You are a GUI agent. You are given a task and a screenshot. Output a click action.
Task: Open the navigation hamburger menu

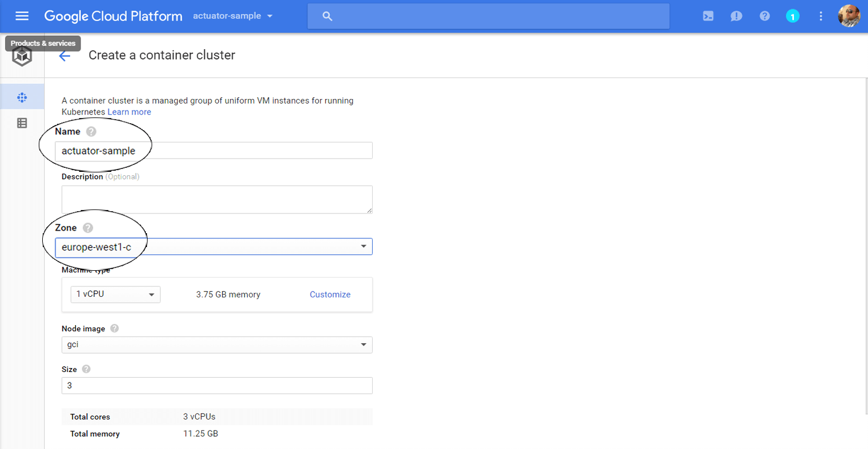click(22, 16)
